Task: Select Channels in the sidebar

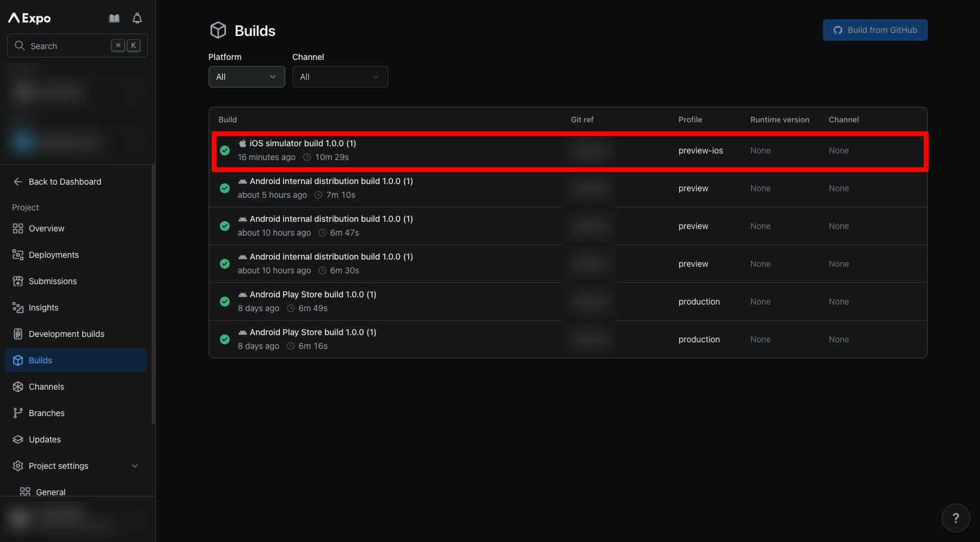Action: pyautogui.click(x=76, y=387)
